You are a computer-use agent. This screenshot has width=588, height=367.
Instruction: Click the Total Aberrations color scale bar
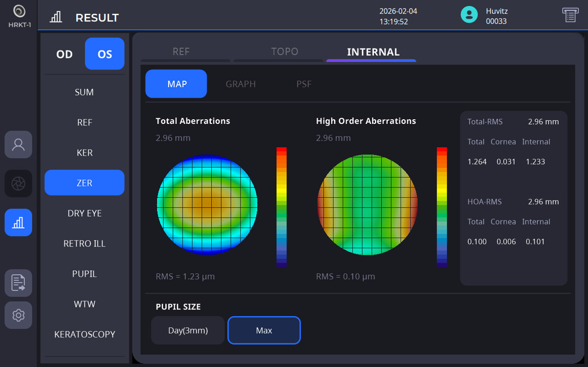pos(281,207)
